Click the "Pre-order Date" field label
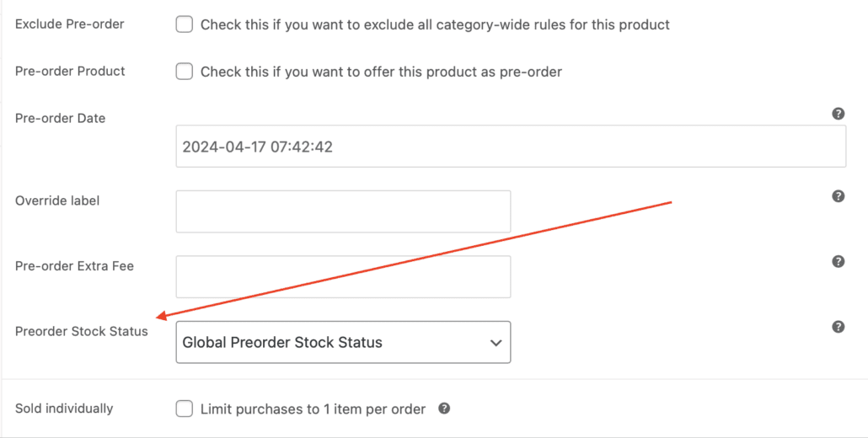Screen dimensions: 868x438 pyautogui.click(x=61, y=119)
